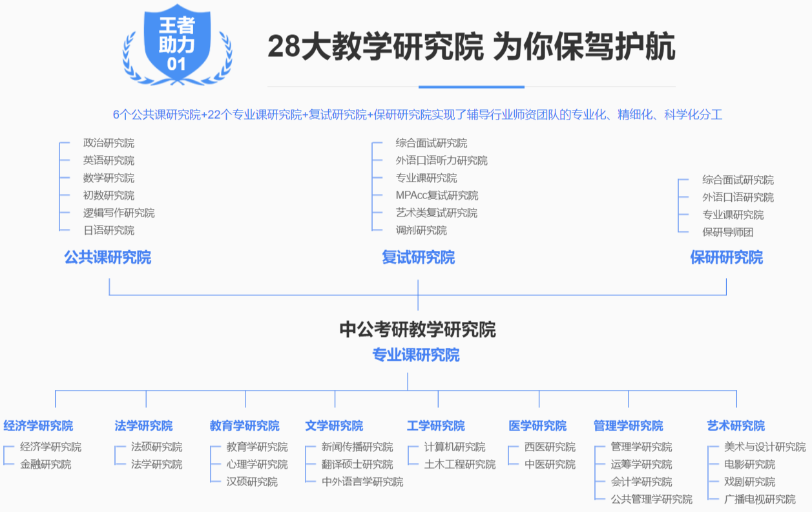Open the 日语研究院 entry
Image resolution: width=812 pixels, height=512 pixels.
tap(109, 230)
